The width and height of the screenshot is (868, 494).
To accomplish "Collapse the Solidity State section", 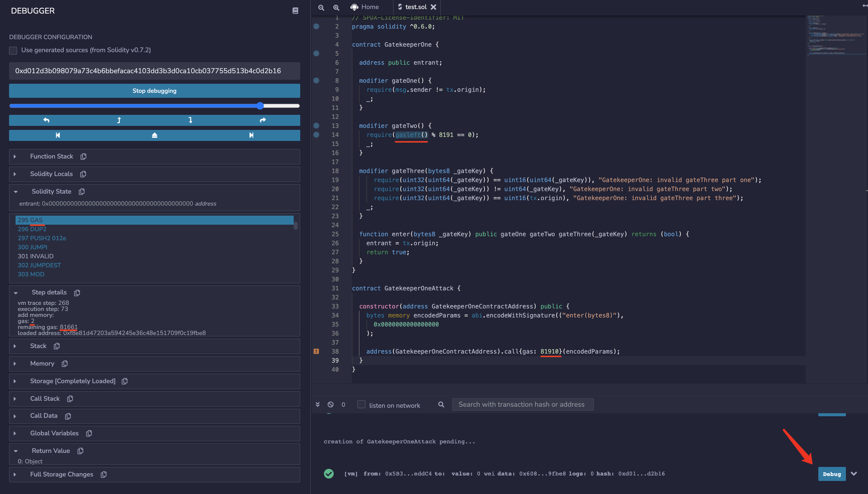I will click(16, 191).
